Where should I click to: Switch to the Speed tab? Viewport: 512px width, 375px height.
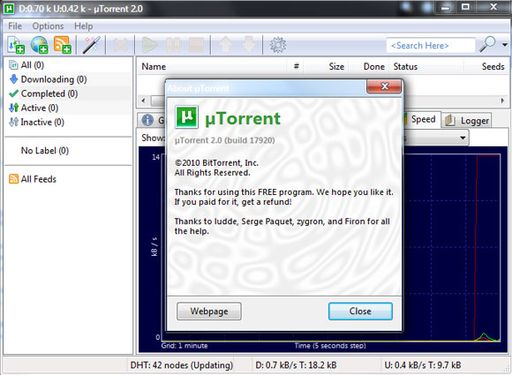pos(422,119)
